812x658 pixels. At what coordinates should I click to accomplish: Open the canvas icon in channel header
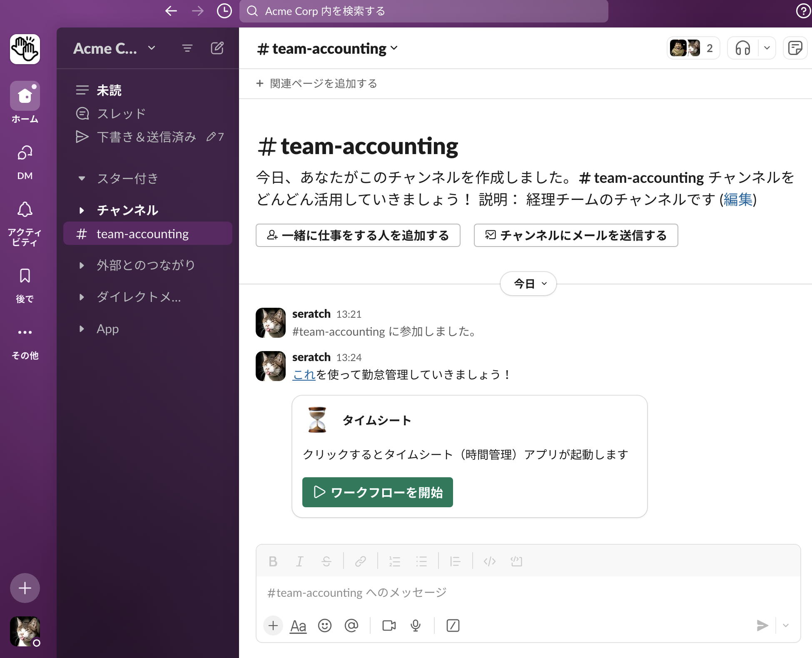[x=795, y=48]
